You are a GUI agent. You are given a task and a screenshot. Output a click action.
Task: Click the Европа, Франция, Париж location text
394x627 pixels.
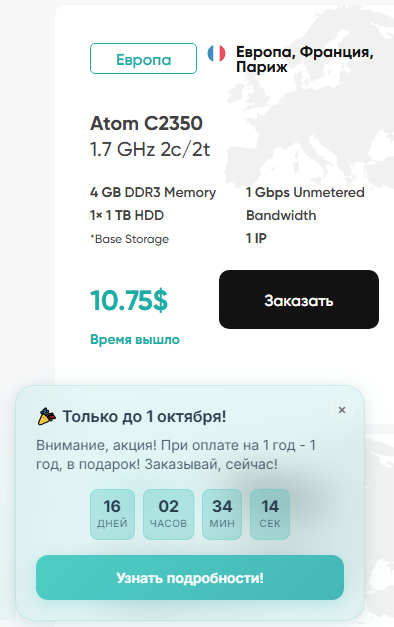click(304, 59)
